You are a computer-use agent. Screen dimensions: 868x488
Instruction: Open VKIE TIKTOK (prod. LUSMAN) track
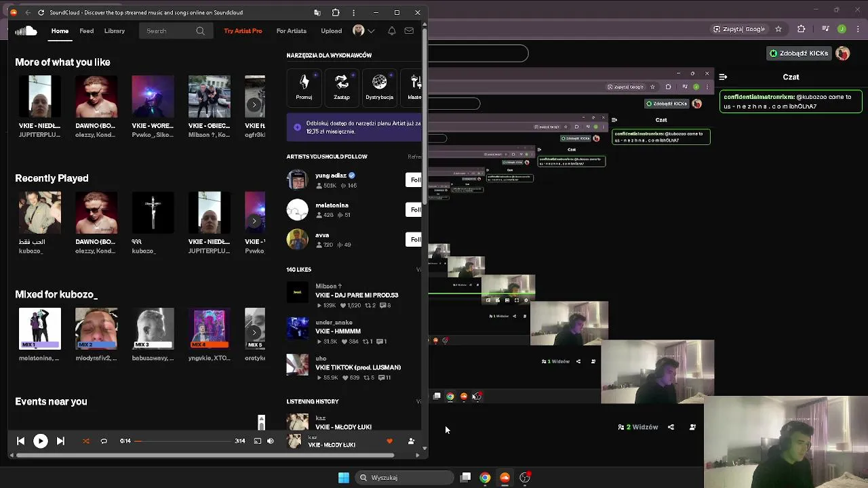tap(358, 367)
